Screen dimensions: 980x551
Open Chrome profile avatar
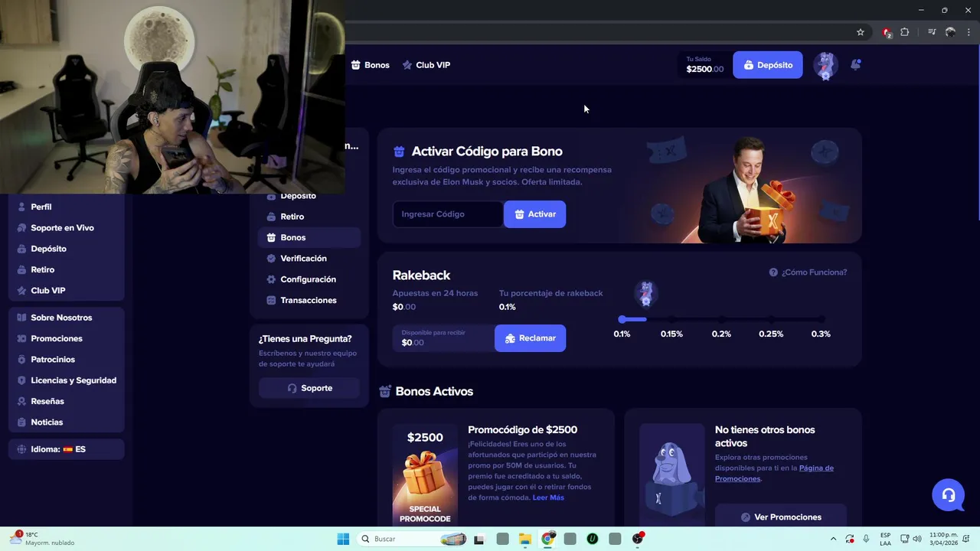pos(950,32)
